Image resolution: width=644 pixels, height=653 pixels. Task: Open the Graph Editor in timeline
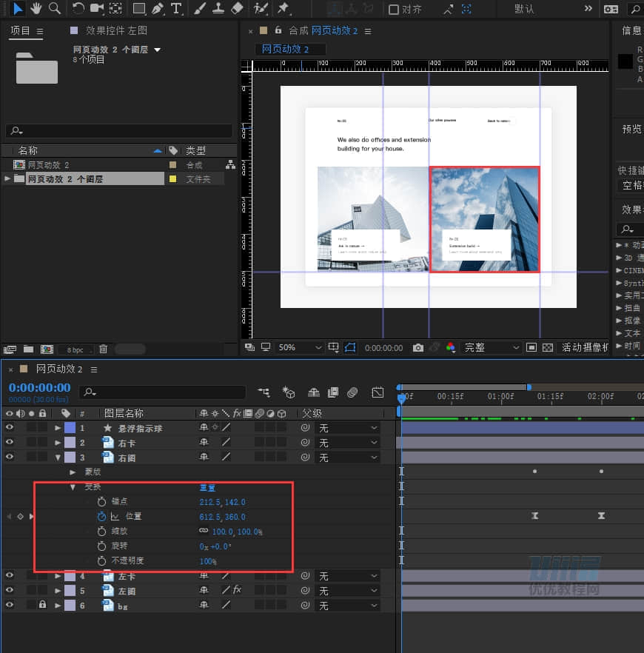[378, 392]
